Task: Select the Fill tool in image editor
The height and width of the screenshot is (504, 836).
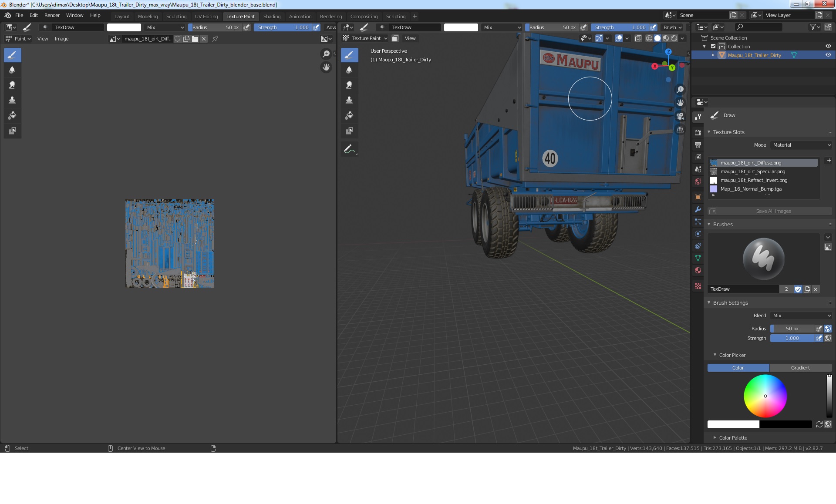Action: coord(12,116)
